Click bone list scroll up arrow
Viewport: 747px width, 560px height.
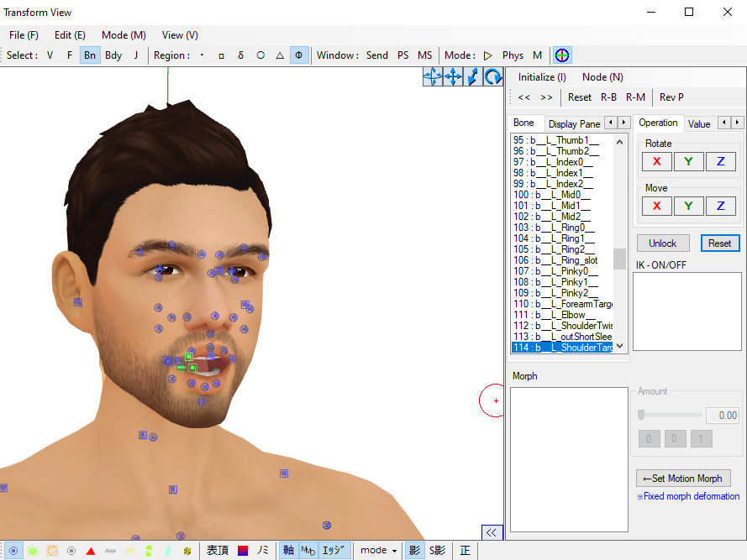pos(619,142)
